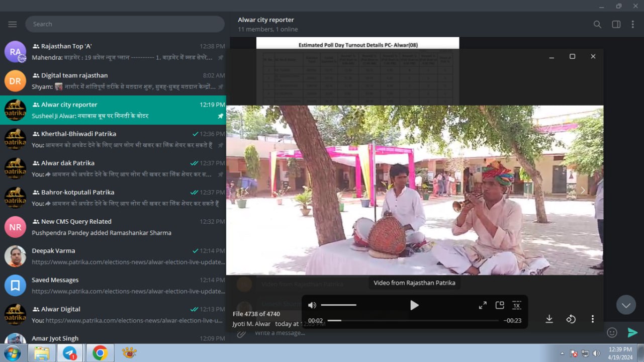Open network status icon in tray
Image resolution: width=644 pixels, height=362 pixels.
point(585,353)
